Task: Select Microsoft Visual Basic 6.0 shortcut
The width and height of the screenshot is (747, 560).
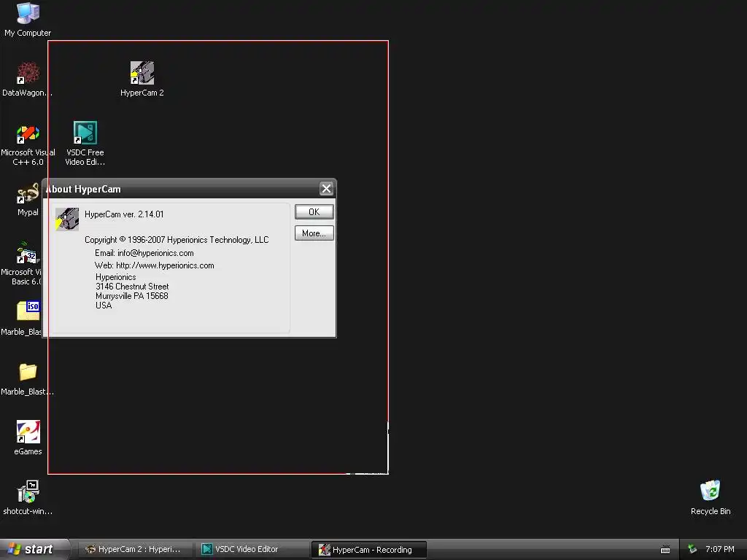Action: [x=21, y=263]
